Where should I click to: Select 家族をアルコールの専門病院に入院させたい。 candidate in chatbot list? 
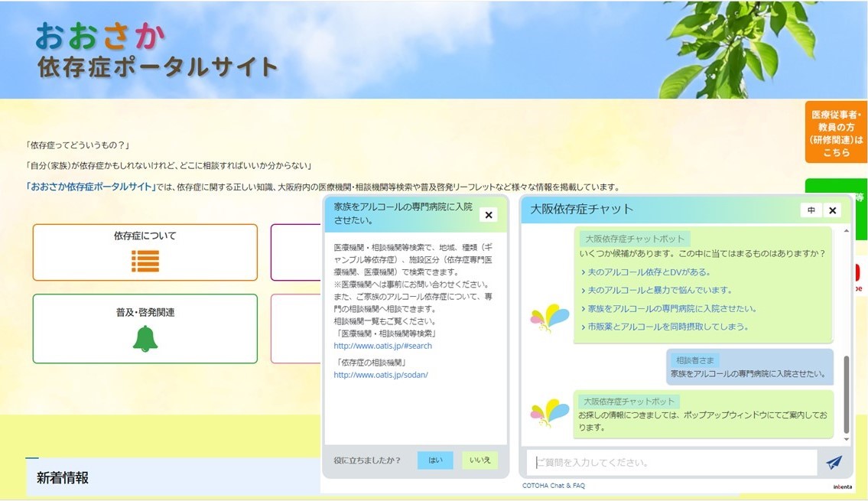click(x=671, y=308)
